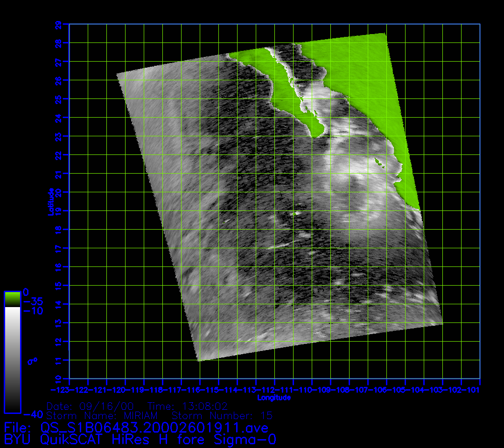Click the Storm Name MIRIAM text
The height and width of the screenshot is (448, 504).
tap(102, 415)
